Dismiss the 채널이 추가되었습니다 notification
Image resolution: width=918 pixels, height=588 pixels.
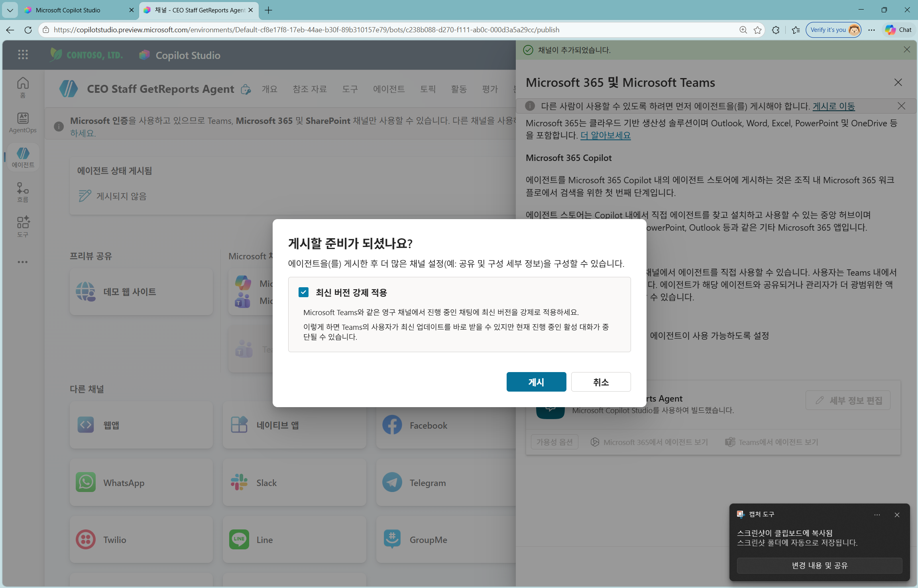pyautogui.click(x=907, y=50)
